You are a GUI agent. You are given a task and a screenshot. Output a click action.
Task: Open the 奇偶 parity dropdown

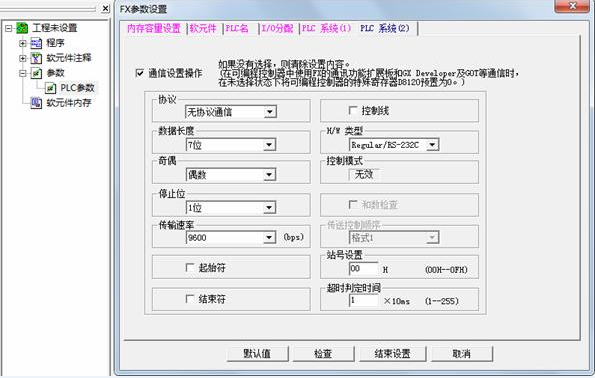coord(269,175)
